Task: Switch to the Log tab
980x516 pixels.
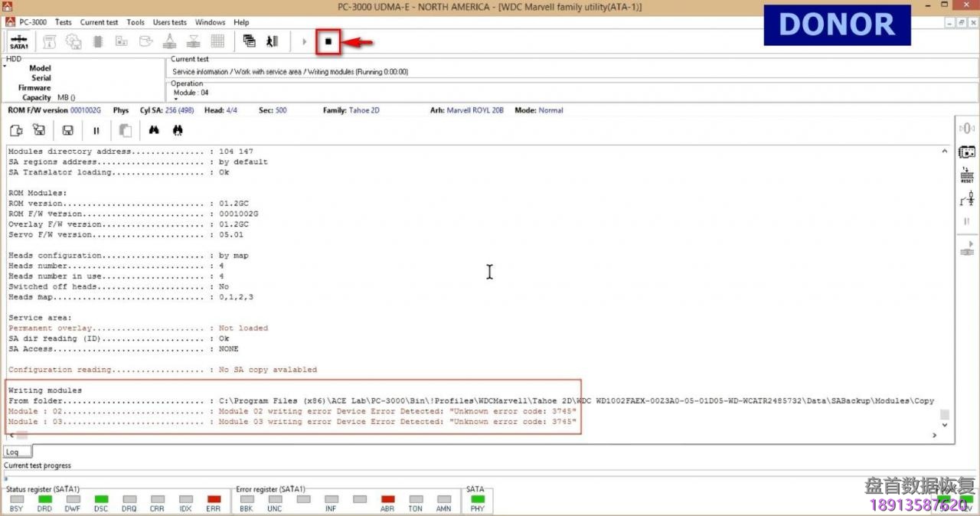Action: pyautogui.click(x=14, y=452)
